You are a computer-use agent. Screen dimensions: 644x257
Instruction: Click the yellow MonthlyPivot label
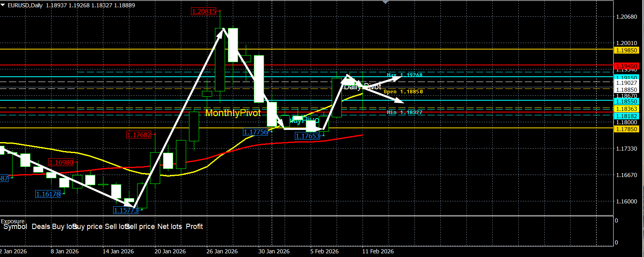[x=233, y=113]
